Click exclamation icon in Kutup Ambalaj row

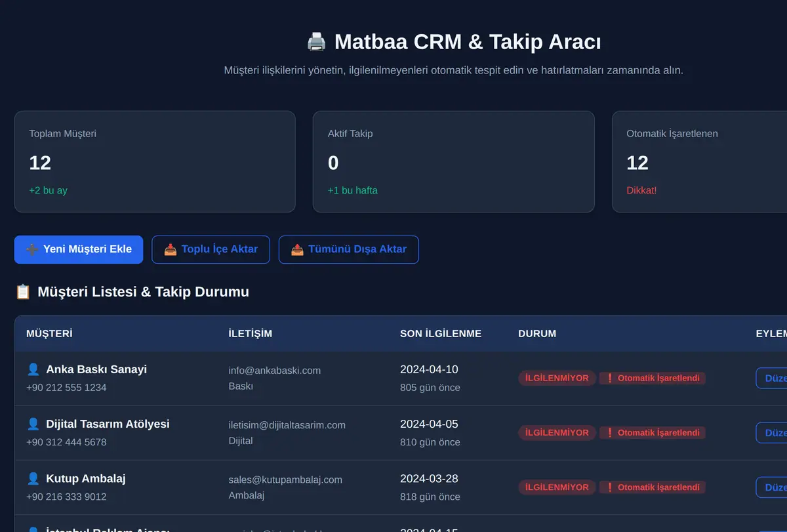point(610,487)
